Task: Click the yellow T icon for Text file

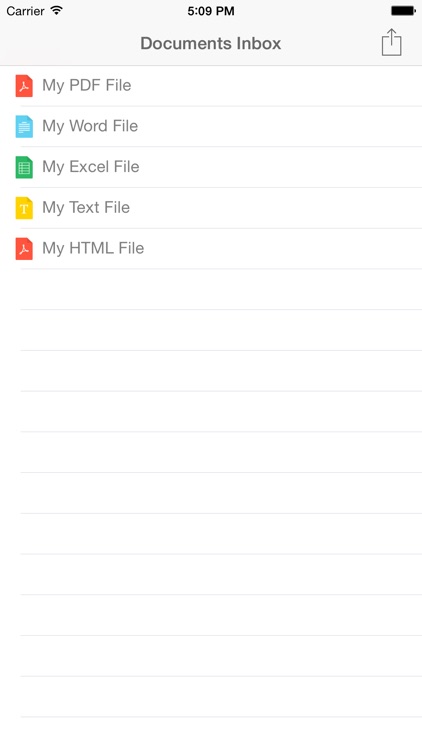Action: (x=24, y=208)
